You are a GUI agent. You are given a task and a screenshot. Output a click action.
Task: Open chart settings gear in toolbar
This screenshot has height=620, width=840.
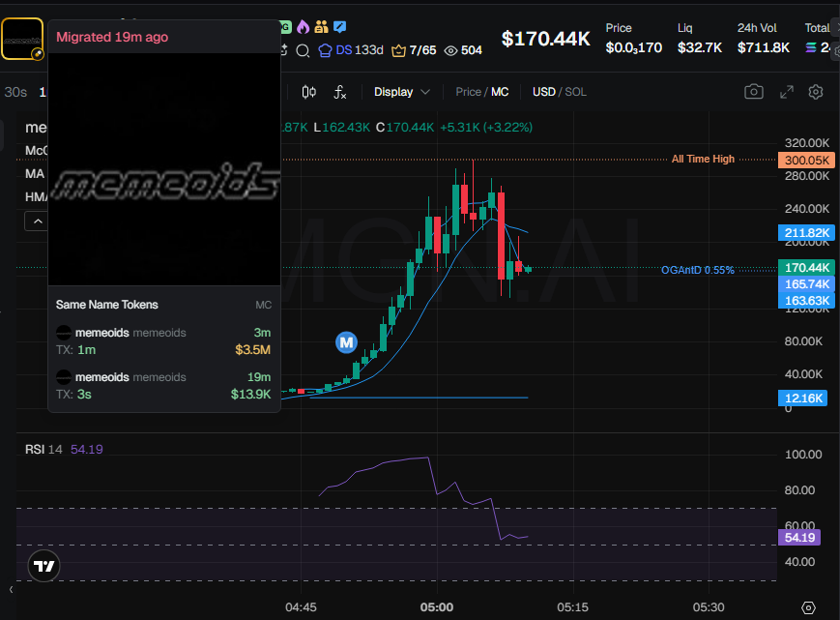coord(816,92)
